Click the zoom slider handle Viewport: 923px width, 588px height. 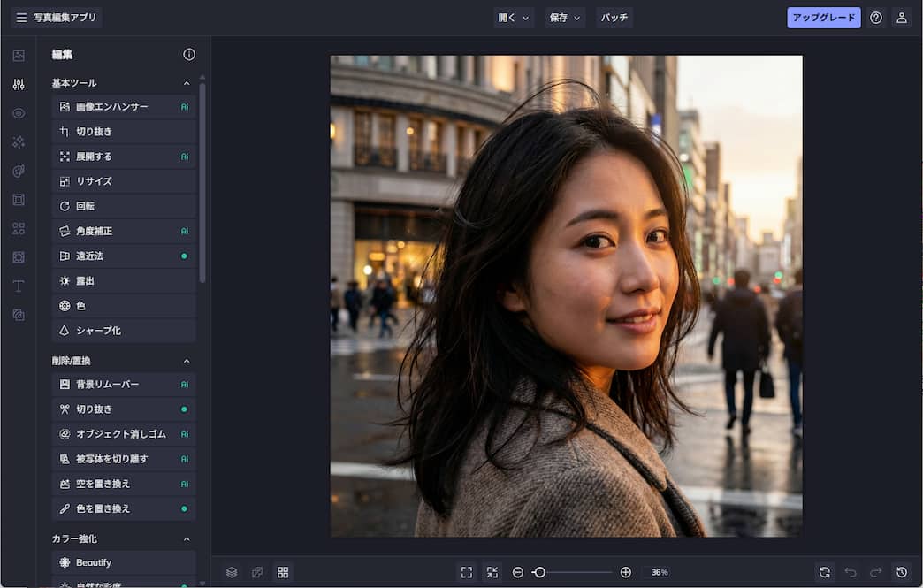pos(539,572)
